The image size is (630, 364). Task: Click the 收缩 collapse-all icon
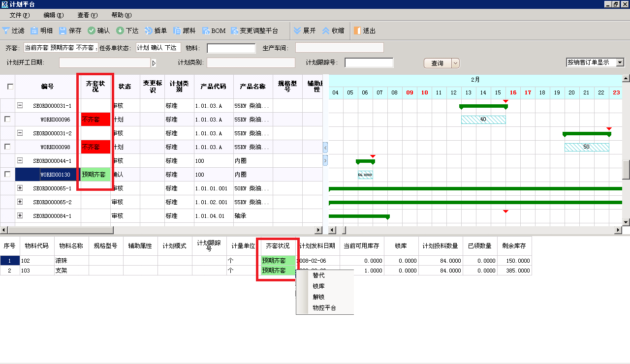pyautogui.click(x=326, y=30)
